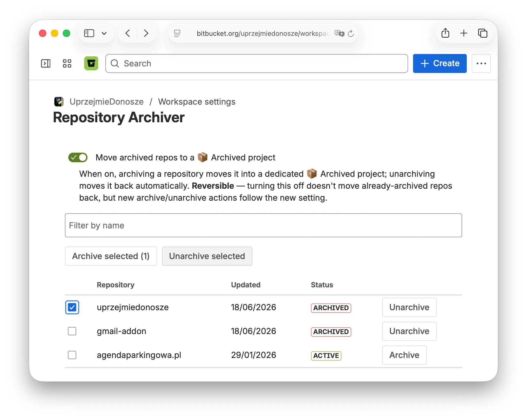Screen dimensions: 527x420
Task: Show the tab overview icon
Action: [x=483, y=33]
